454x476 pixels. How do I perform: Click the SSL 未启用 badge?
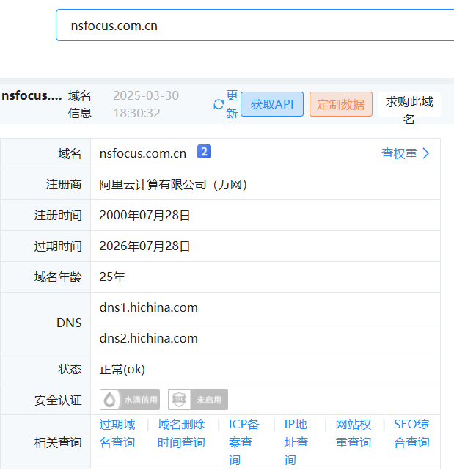198,400
